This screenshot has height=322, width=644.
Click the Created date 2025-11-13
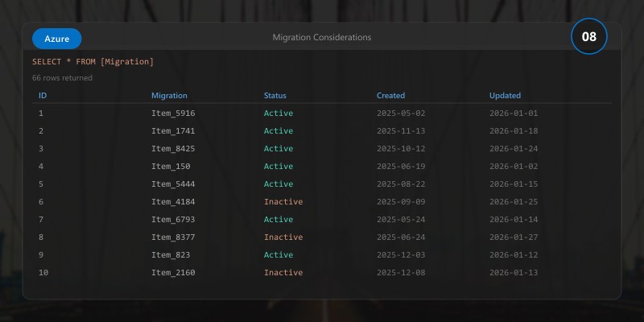coord(401,130)
